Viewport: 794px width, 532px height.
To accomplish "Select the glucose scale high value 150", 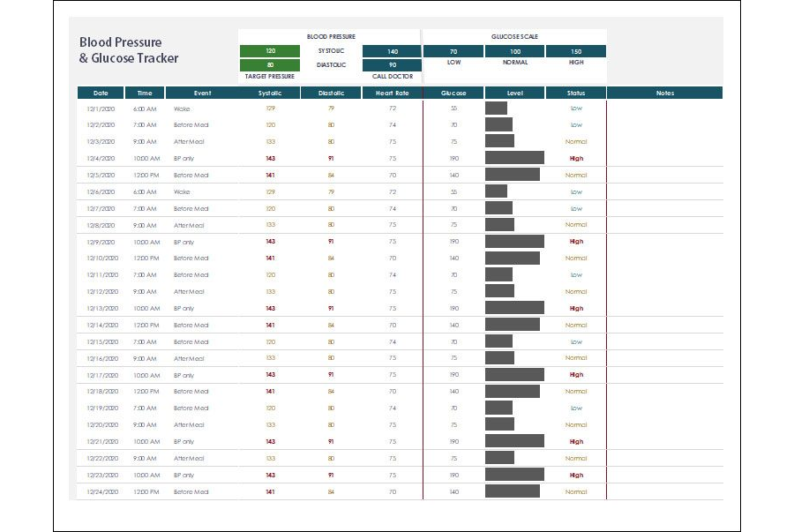I will click(576, 51).
